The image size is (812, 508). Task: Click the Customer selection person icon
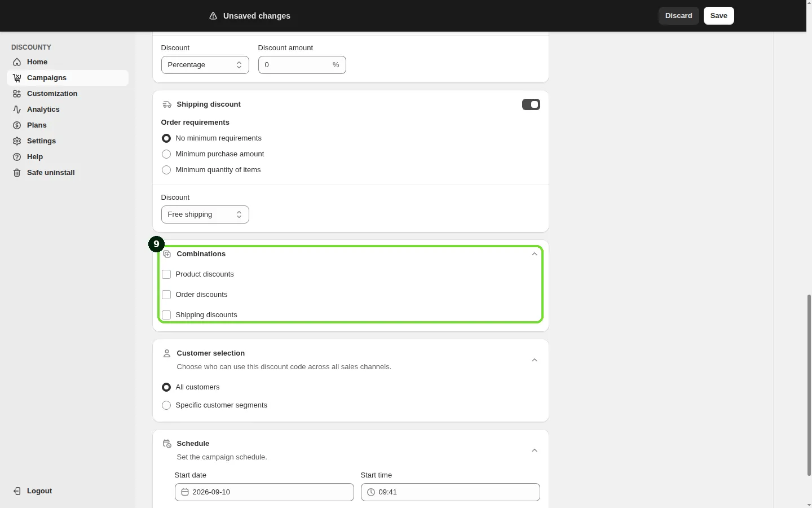(167, 353)
